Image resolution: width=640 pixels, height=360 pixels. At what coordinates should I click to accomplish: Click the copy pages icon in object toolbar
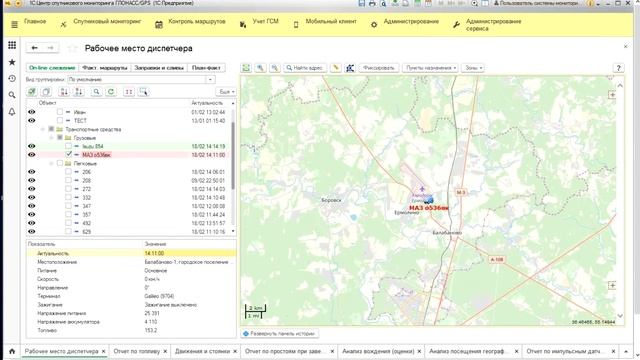click(x=46, y=92)
